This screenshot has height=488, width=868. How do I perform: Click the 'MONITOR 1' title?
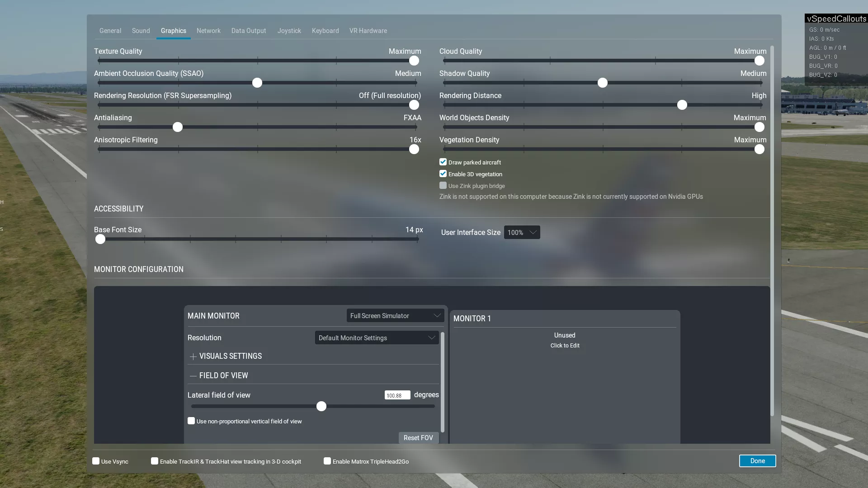pyautogui.click(x=472, y=319)
